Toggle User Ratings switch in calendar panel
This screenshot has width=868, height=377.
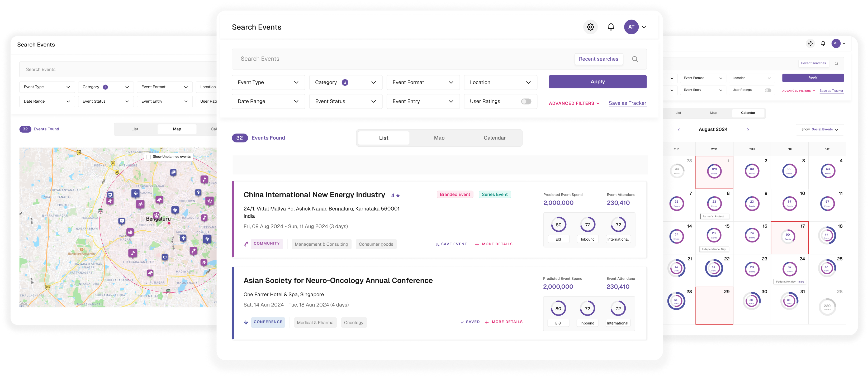click(x=768, y=90)
